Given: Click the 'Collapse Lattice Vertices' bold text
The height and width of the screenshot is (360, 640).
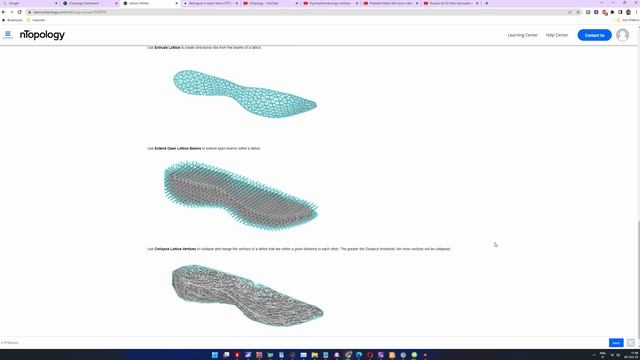Looking at the screenshot, I should pos(175,249).
